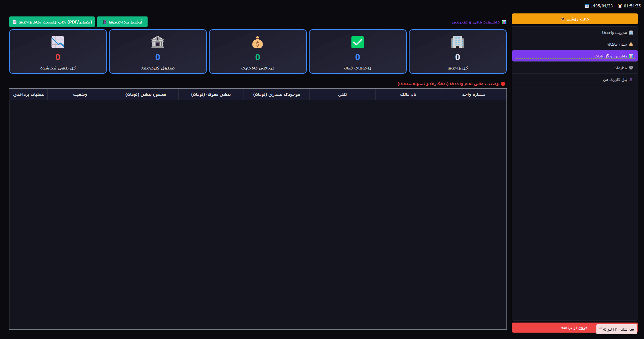Click the phone icon on آرشیو پرداختی‌ها button
The height and width of the screenshot is (339, 644).
105,22
